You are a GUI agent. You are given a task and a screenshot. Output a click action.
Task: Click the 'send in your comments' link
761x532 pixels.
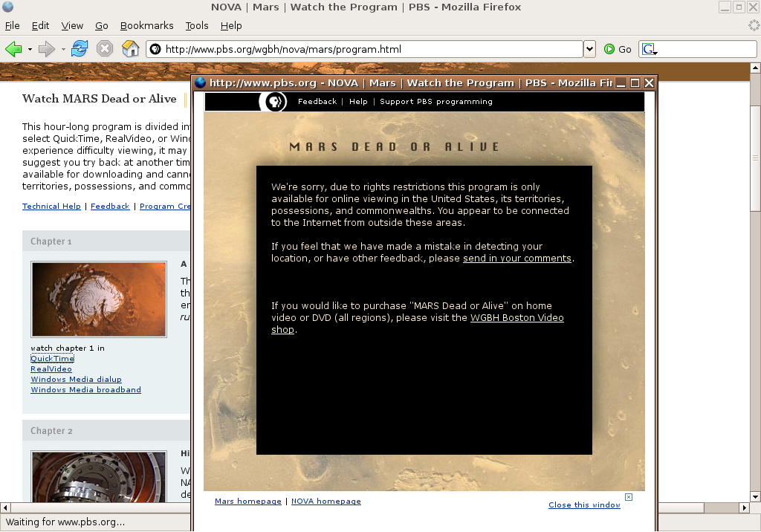[x=517, y=259]
